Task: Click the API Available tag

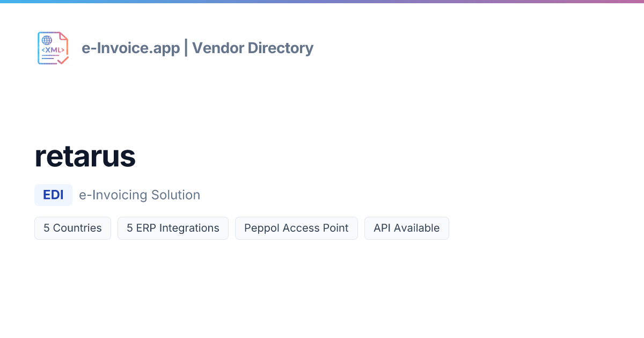Action: click(407, 228)
